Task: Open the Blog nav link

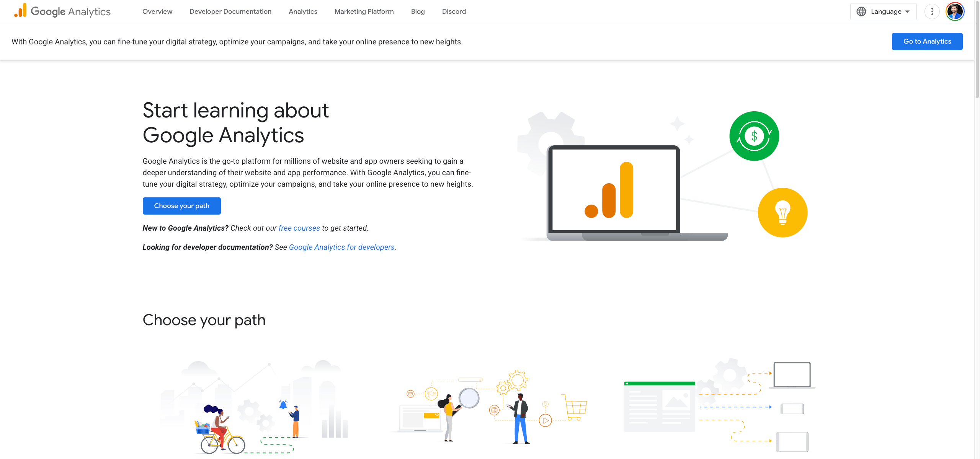Action: 418,11
